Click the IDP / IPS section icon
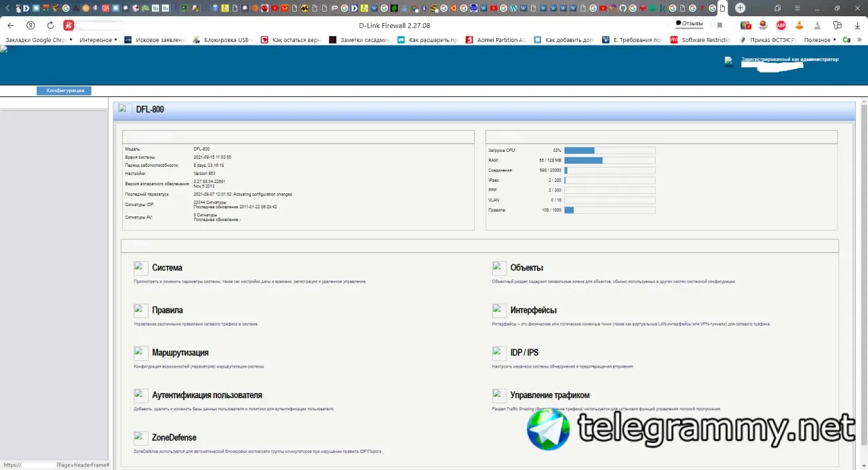The height and width of the screenshot is (470, 868). [499, 353]
